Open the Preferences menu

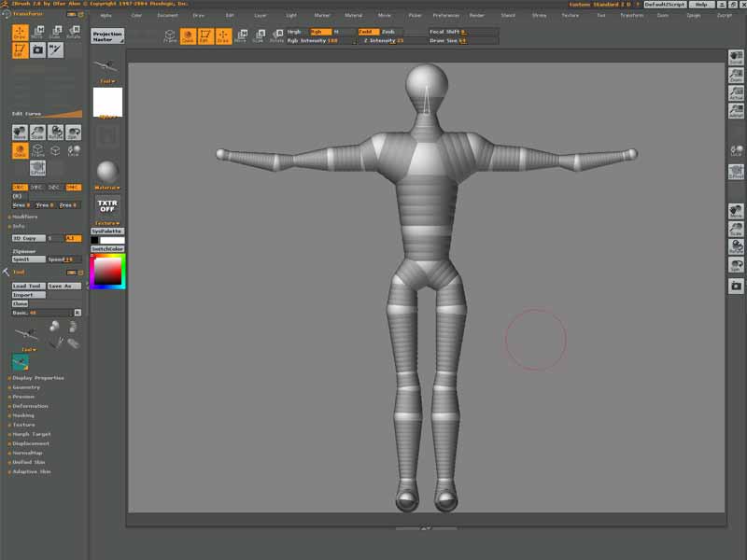click(x=446, y=16)
